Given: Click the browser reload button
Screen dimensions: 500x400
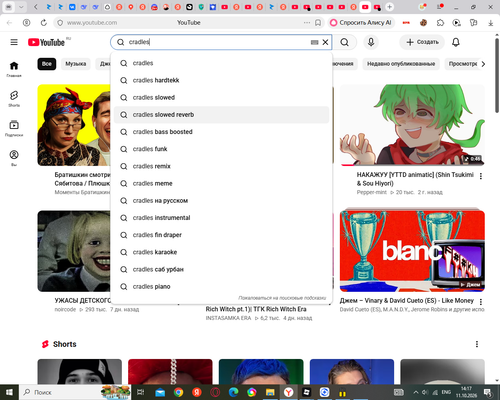Looking at the screenshot, I should [44, 23].
